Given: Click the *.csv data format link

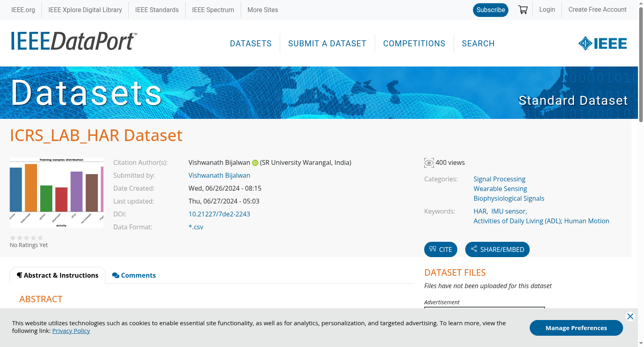Looking at the screenshot, I should [196, 227].
